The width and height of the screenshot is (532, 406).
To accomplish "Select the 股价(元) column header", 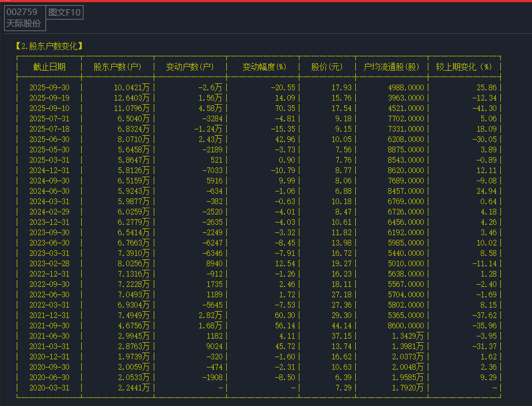I will [326, 67].
